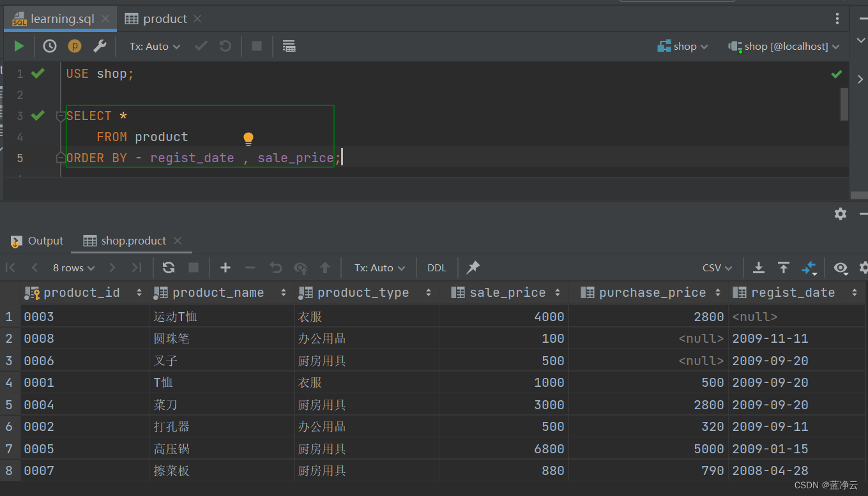Run the query with the green Execute button
This screenshot has width=868, height=496.
click(x=19, y=46)
